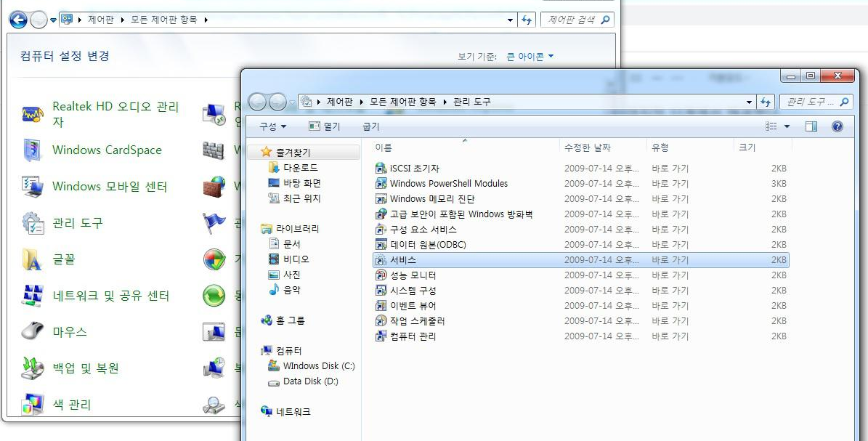Toggle the preview pane icon in toolbar
Image resolution: width=868 pixels, height=441 pixels.
(x=811, y=126)
